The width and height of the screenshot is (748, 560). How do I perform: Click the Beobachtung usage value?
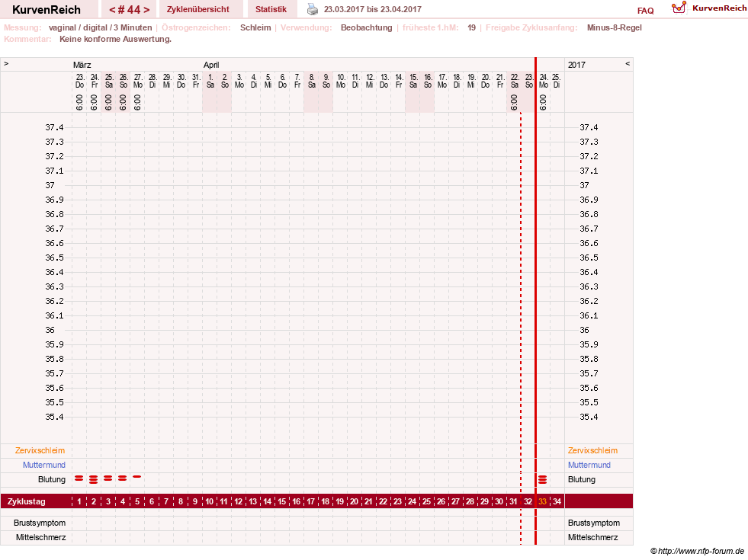coord(366,27)
